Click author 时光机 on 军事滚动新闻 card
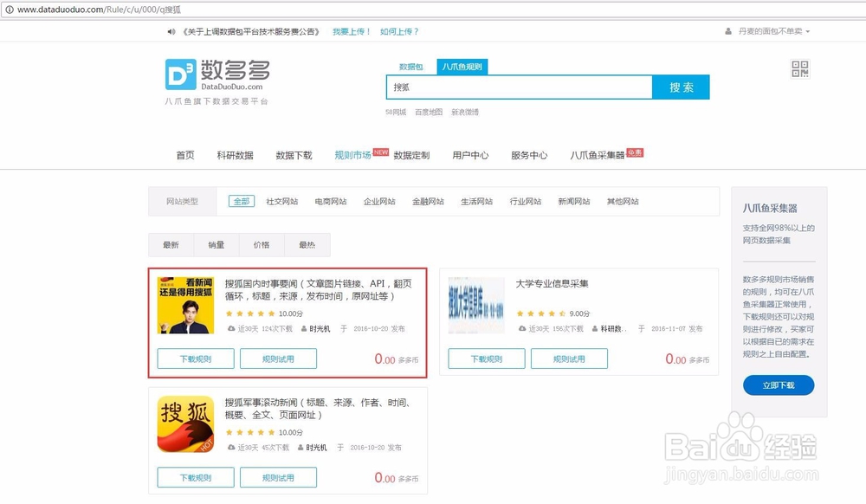The width and height of the screenshot is (866, 504). (316, 448)
